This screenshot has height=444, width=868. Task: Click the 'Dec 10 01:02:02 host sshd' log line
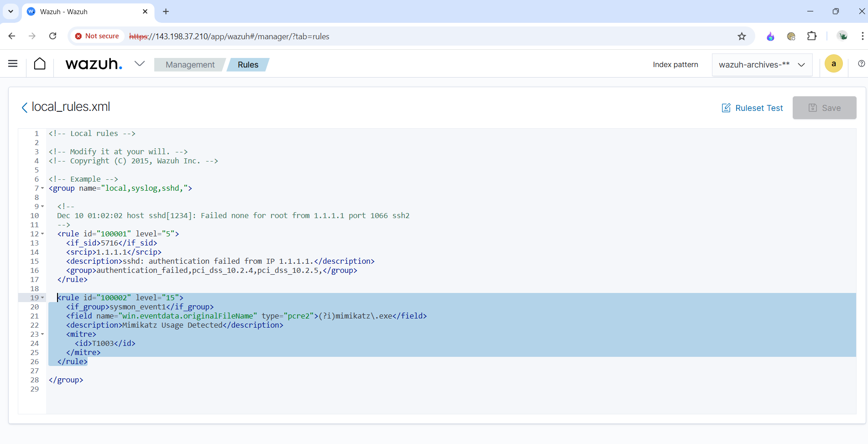(x=233, y=216)
